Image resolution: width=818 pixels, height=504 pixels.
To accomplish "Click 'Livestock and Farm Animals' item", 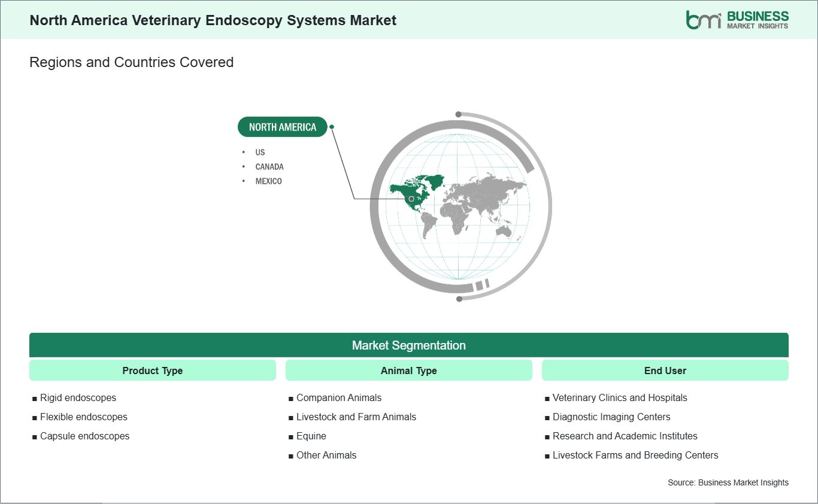I will 356,417.
